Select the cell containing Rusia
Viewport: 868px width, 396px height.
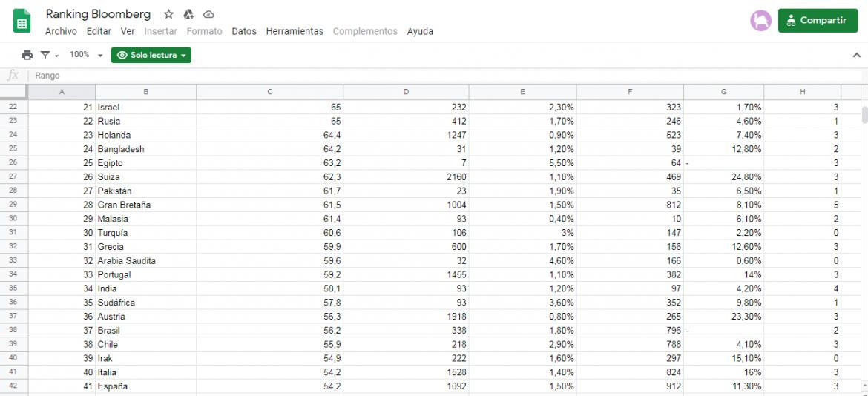(145, 121)
